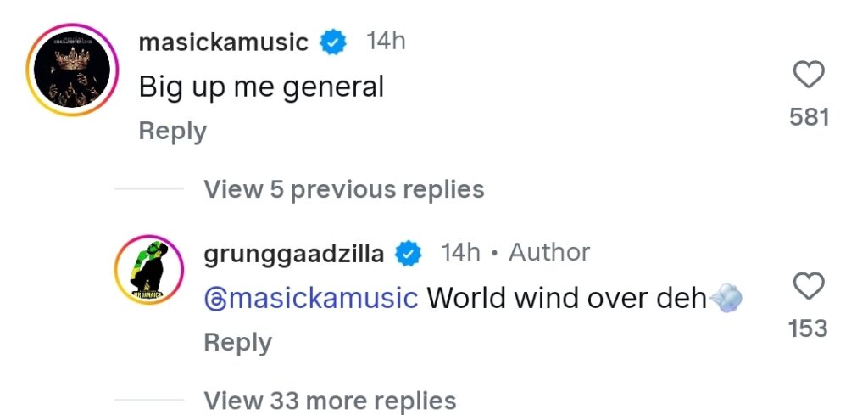Viewport: 868px width, 415px height.
Task: Like the masickamusic comment with the heart
Action: (x=809, y=76)
